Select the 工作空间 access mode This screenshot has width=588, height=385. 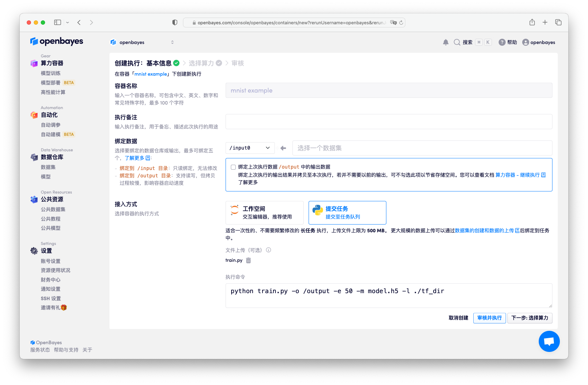[264, 213]
